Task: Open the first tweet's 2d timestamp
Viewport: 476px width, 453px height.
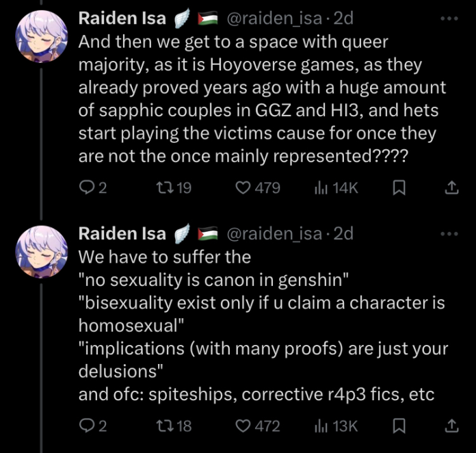Action: 341,18
